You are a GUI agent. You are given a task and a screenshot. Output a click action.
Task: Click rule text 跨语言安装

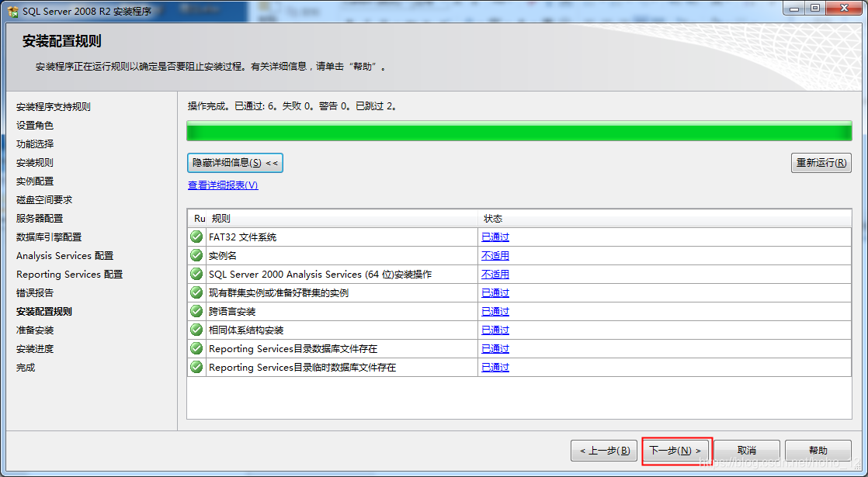232,311
